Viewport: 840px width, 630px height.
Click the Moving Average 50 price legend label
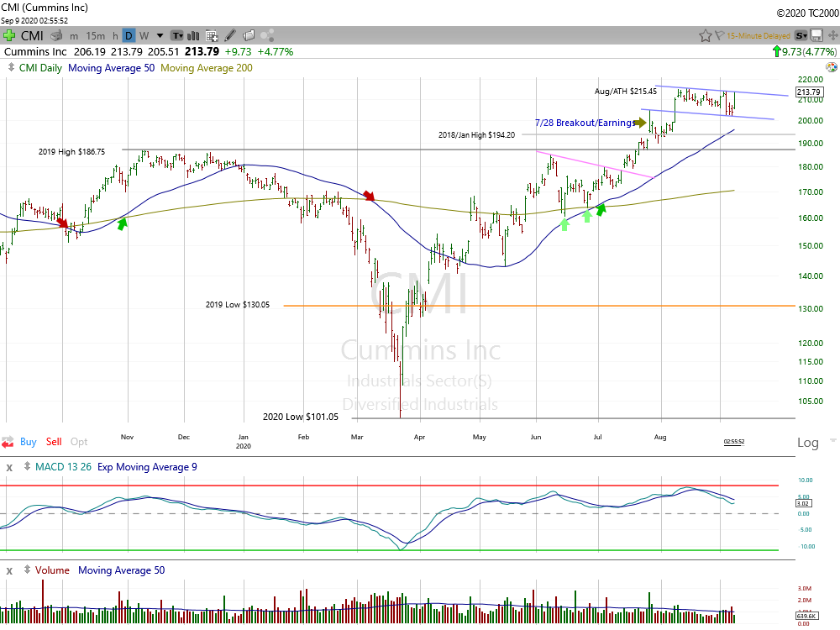click(x=112, y=68)
